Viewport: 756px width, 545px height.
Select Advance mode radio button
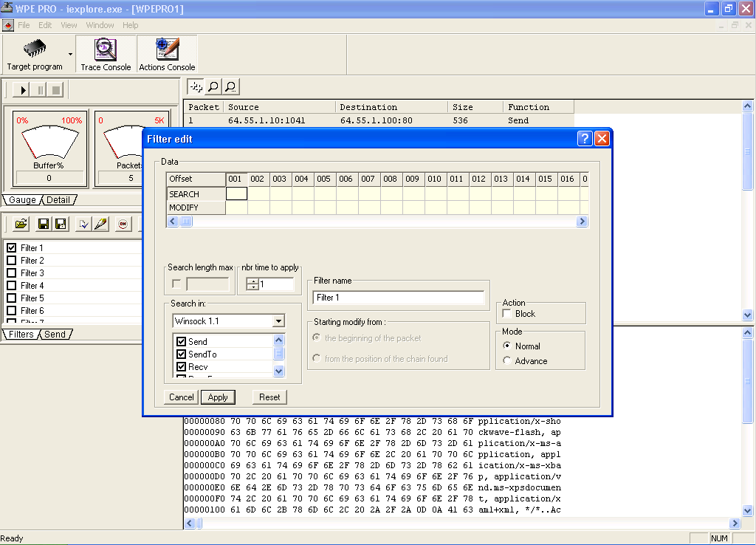506,360
